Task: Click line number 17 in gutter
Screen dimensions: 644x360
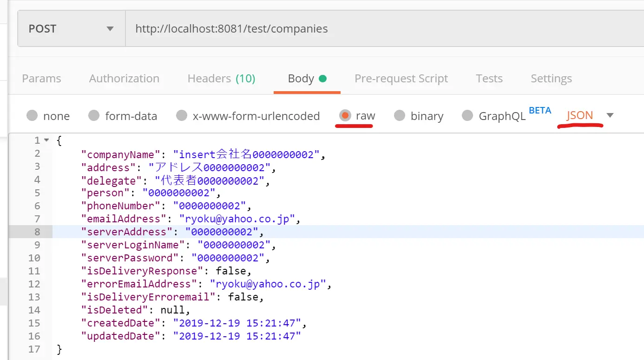Action: tap(34, 349)
